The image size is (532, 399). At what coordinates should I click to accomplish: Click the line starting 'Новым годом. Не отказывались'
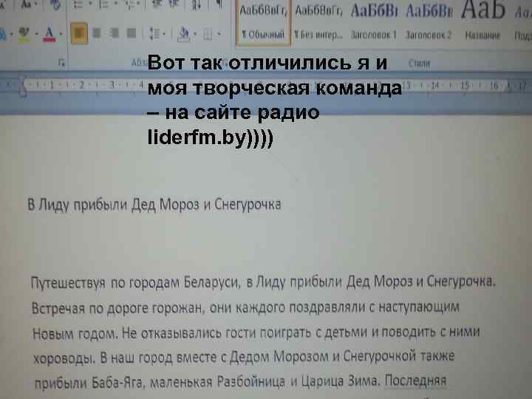click(256, 332)
